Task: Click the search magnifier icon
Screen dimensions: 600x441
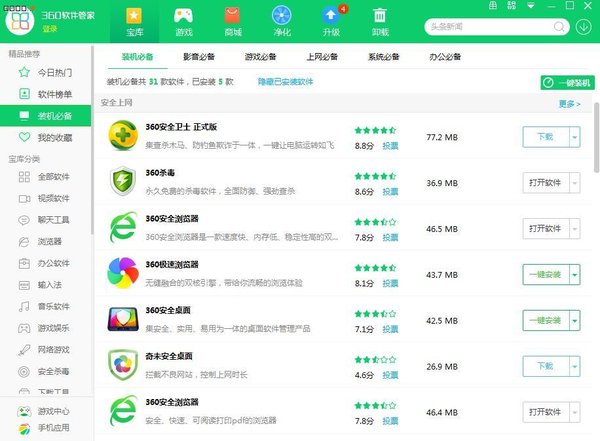Action: click(x=559, y=27)
